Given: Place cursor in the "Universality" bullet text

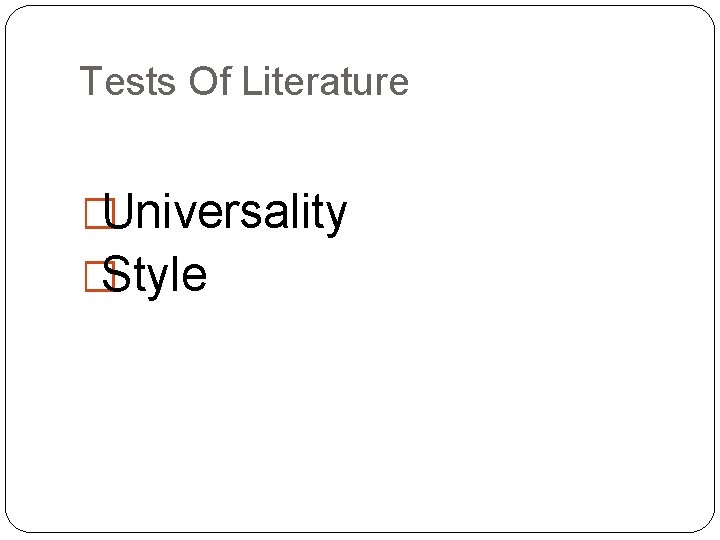Looking at the screenshot, I should 225,213.
